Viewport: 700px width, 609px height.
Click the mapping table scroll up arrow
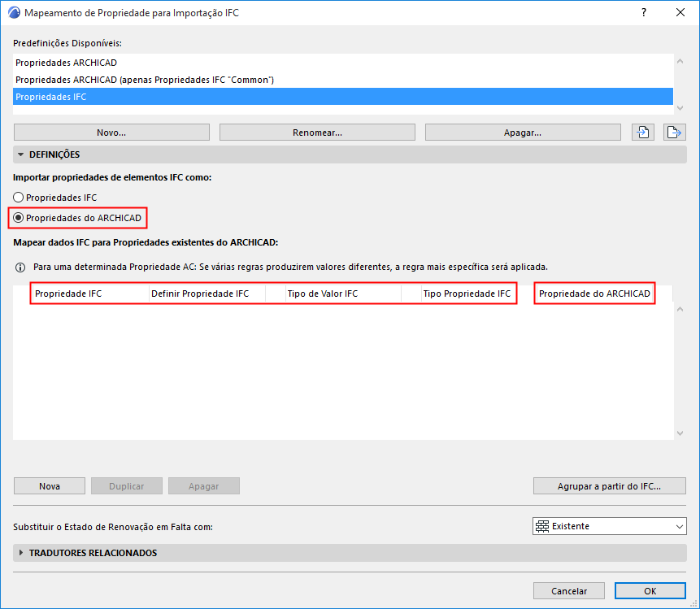pos(680,309)
